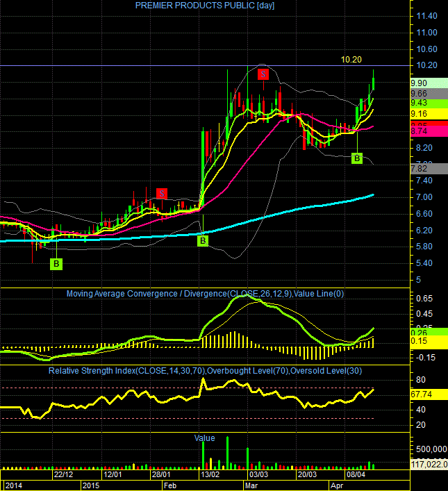448x491 pixels.
Task: Click the 5.40 price axis label
Action: pyautogui.click(x=424, y=263)
